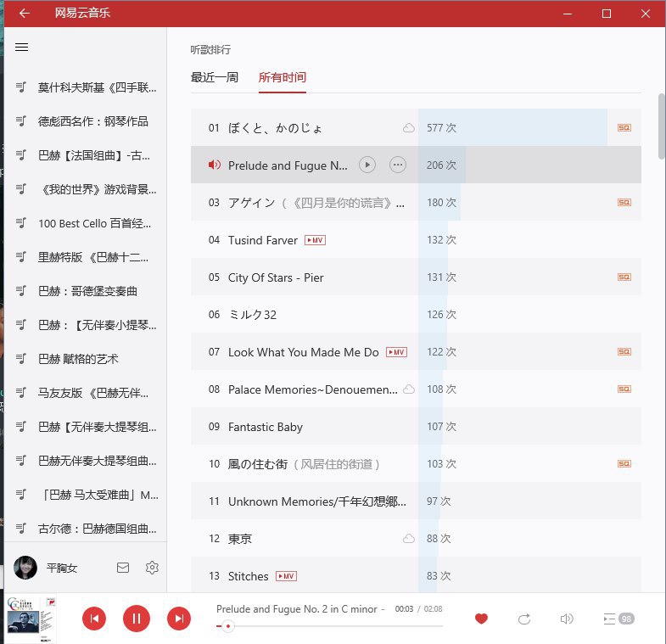Image resolution: width=666 pixels, height=644 pixels.
Task: Skip to the next track
Action: coord(178,619)
